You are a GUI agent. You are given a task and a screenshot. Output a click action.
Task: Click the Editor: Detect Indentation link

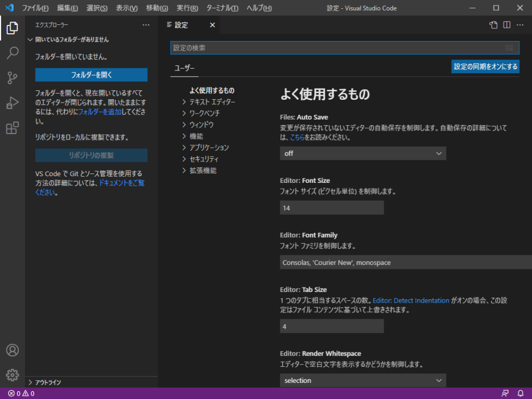click(x=411, y=300)
